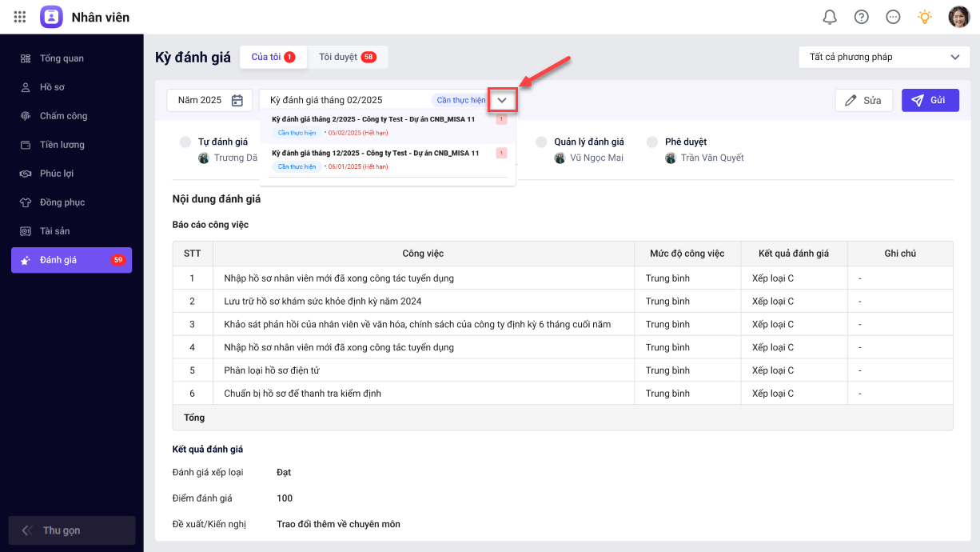The image size is (980, 552).
Task: Select the Tự đánh giá step circle
Action: 185,142
